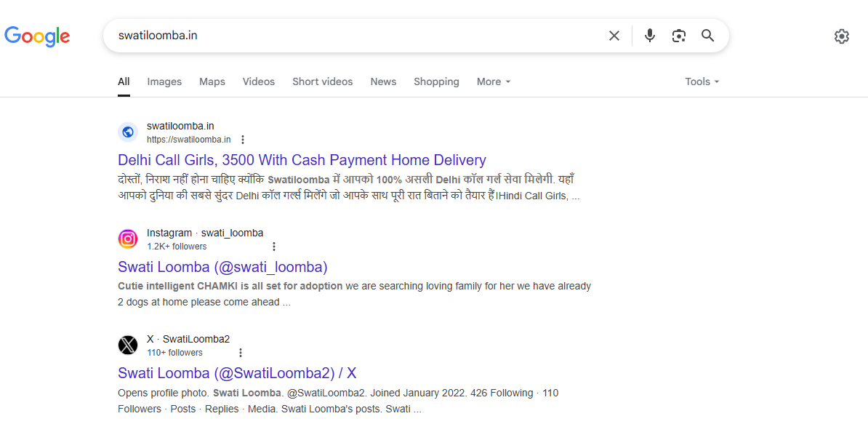The height and width of the screenshot is (440, 868).
Task: Click globe favicon of swatiloomba.in result
Action: click(x=128, y=132)
